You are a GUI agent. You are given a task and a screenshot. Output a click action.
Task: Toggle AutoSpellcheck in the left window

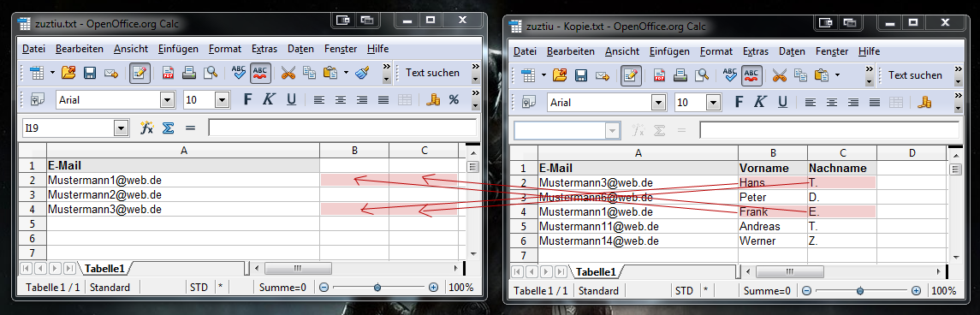[x=261, y=73]
